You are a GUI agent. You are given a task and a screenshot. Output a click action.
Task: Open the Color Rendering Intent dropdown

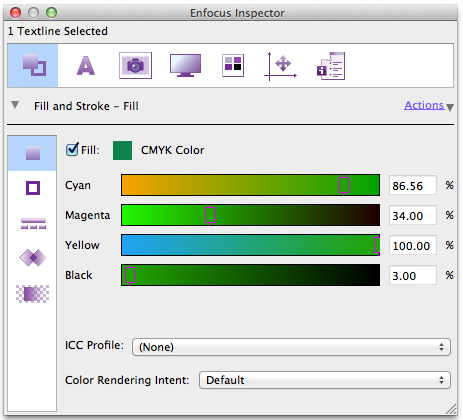(x=325, y=380)
